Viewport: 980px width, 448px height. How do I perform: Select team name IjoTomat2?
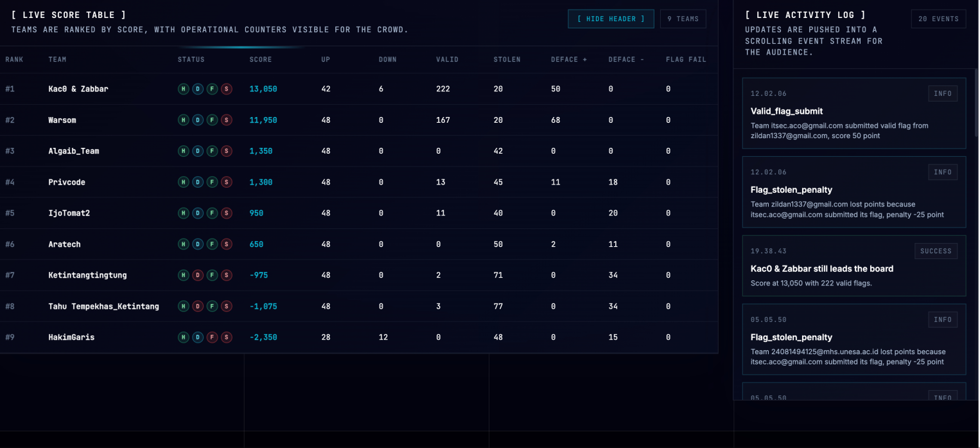[x=69, y=213]
